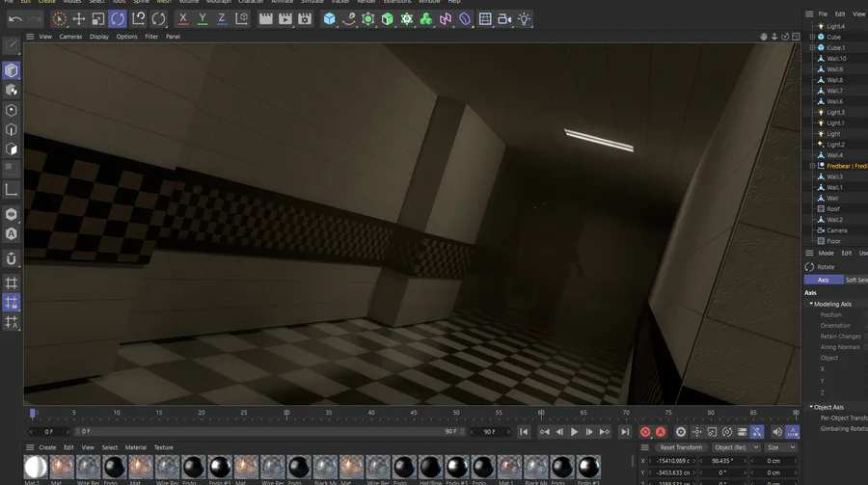Click frame 45 on the timeline ruler
This screenshot has height=485, width=868.
[x=414, y=413]
